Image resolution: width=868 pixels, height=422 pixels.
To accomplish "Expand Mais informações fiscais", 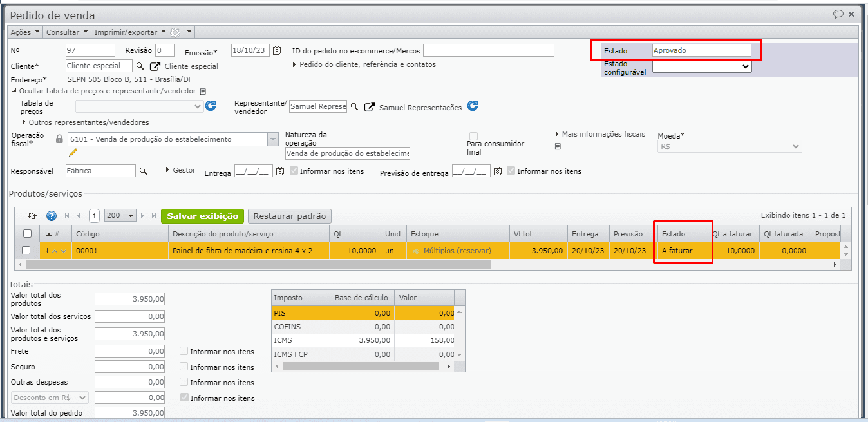I will click(599, 134).
